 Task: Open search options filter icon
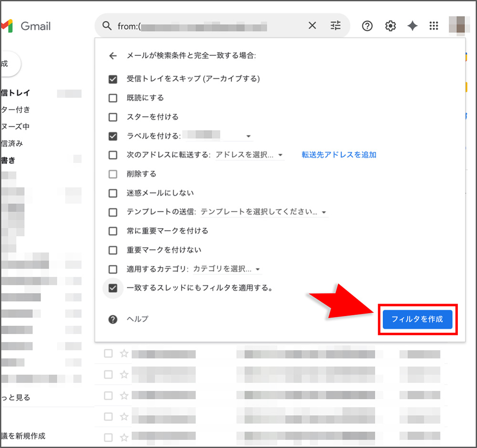[x=335, y=26]
